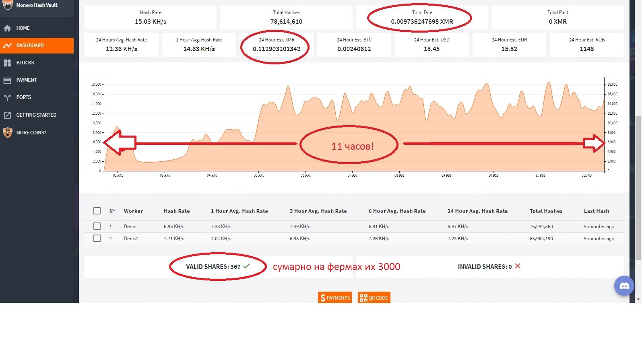Check the box for worker Denis2
This screenshot has width=644, height=346.
point(97,238)
